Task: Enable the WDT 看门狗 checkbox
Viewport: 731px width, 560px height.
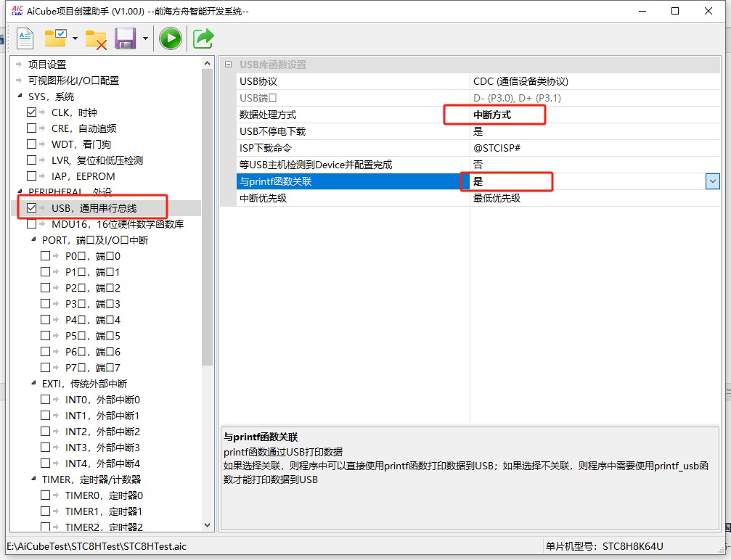Action: click(x=31, y=144)
